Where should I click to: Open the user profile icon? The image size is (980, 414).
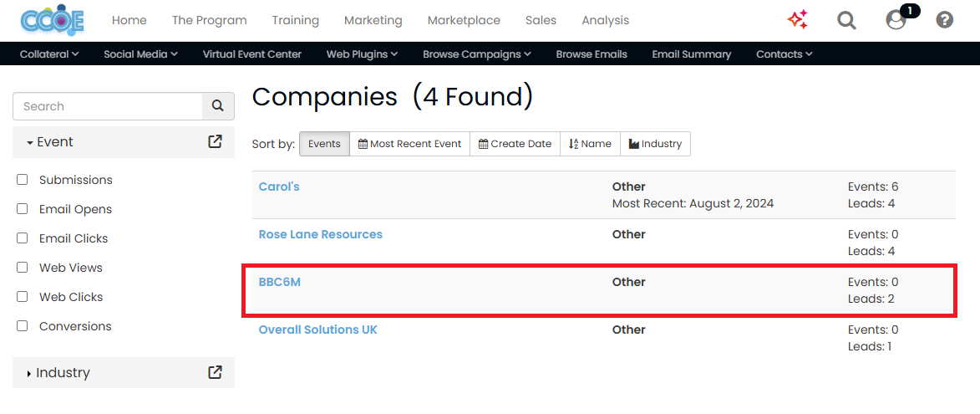pyautogui.click(x=896, y=21)
